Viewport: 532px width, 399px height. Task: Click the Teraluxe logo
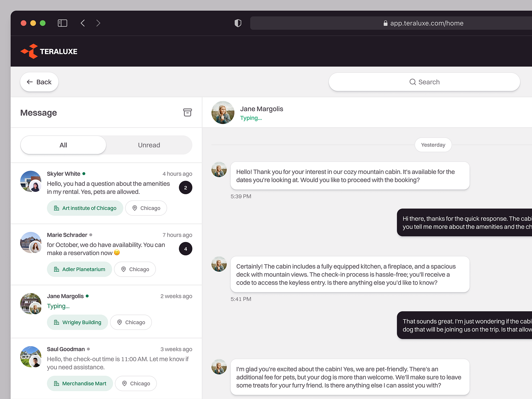coord(49,51)
